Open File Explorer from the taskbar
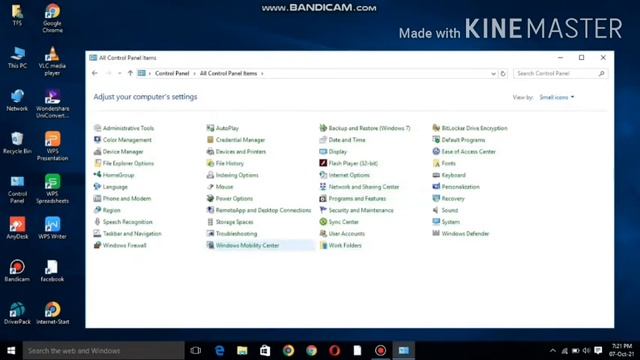The height and width of the screenshot is (360, 640). point(242,351)
